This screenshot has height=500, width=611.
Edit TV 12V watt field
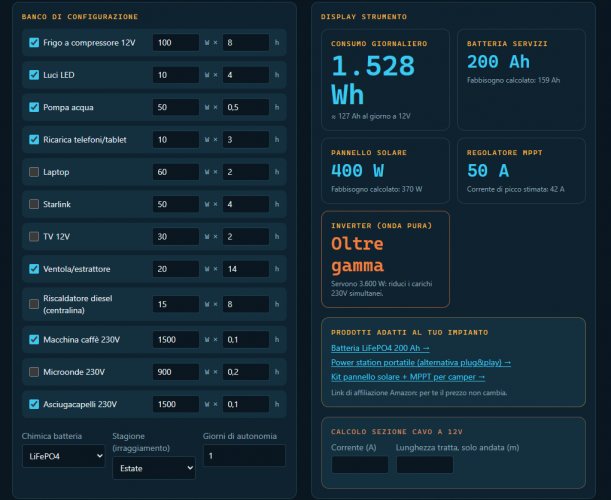[x=176, y=237]
